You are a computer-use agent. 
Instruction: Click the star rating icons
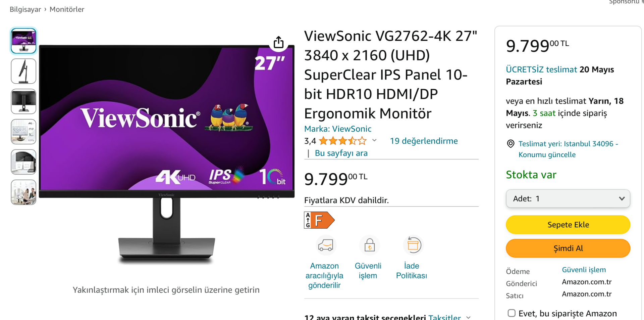tap(342, 141)
